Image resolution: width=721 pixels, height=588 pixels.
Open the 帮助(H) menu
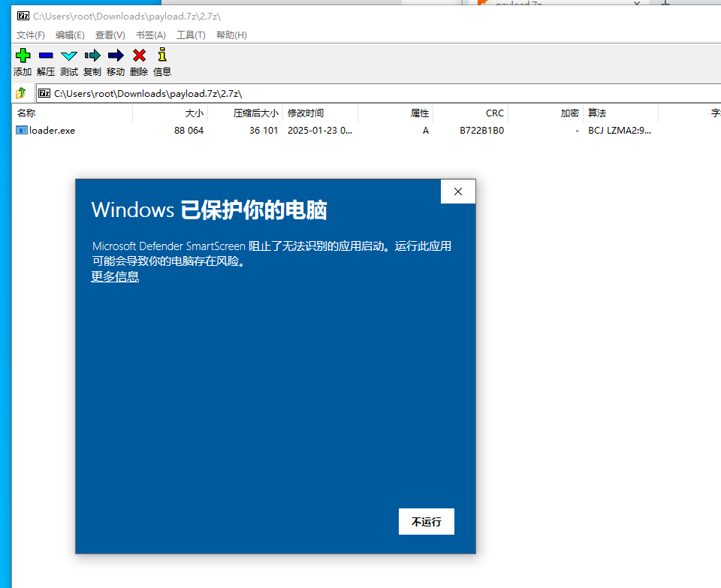tap(231, 35)
